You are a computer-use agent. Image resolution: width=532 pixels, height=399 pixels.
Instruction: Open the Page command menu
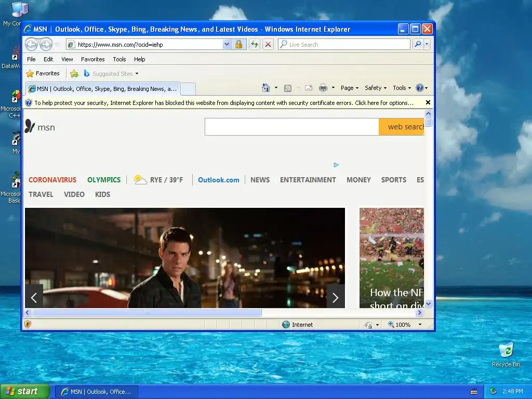[x=350, y=88]
